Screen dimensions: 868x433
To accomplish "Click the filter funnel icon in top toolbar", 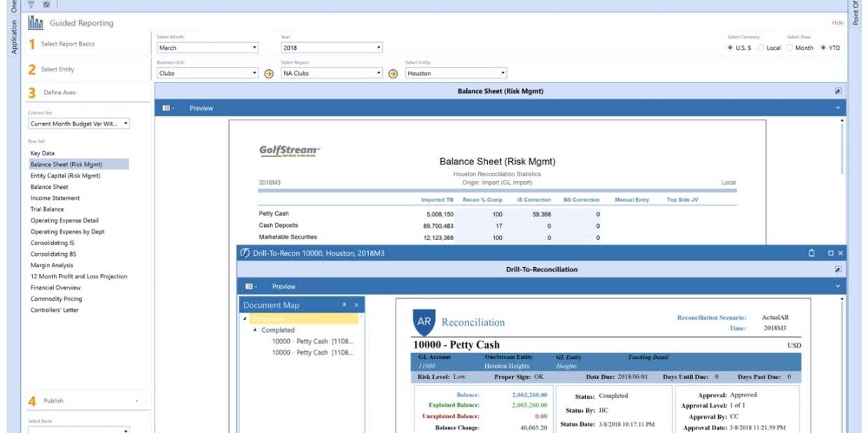I will point(31,4).
